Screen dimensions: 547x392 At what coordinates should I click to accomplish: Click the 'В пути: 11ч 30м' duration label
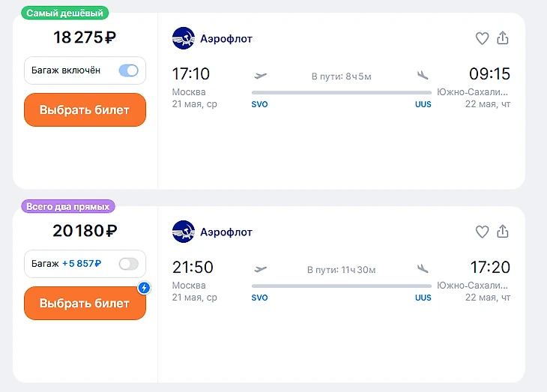342,269
